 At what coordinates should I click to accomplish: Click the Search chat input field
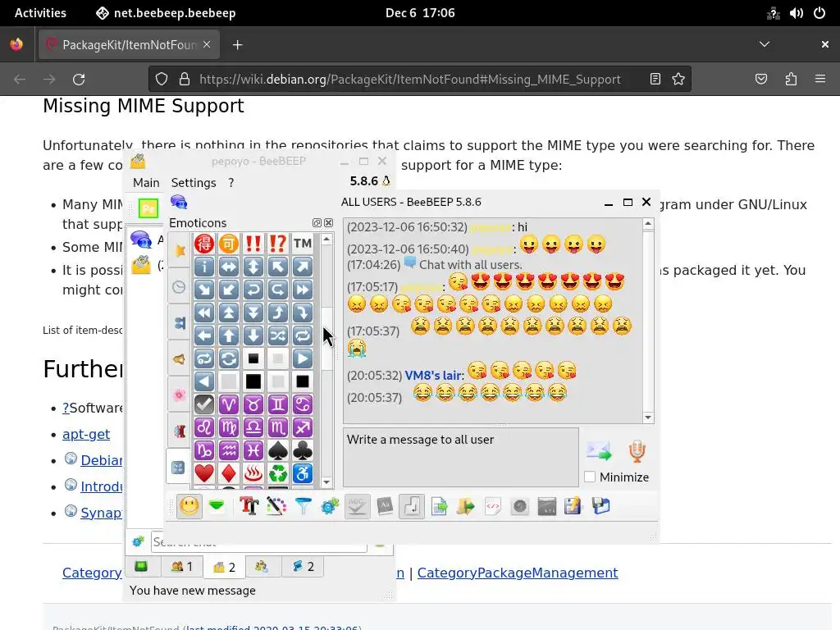[259, 541]
